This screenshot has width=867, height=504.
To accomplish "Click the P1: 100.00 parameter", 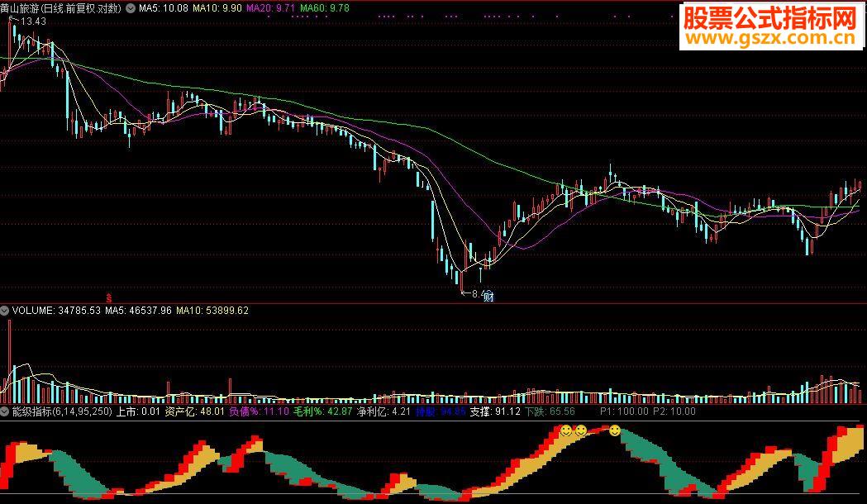I will point(624,411).
